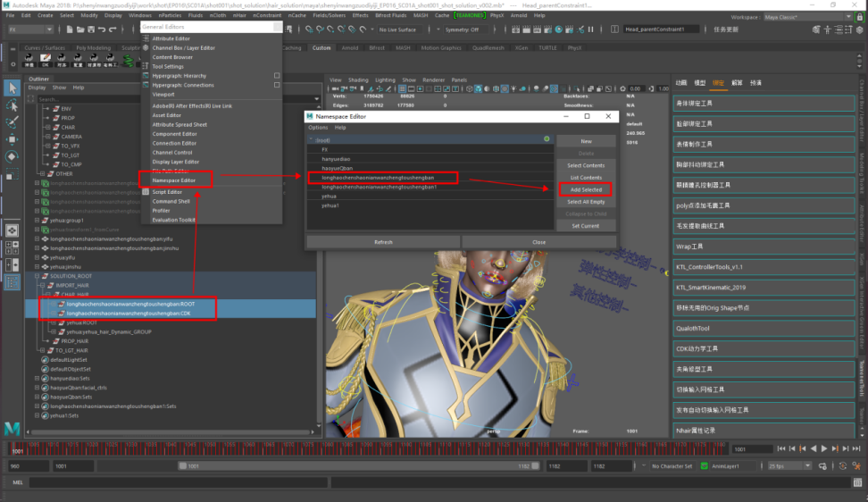Expand the SOLUTION_ROOT node in Outliner
This screenshot has width=868, height=502.
pos(38,276)
